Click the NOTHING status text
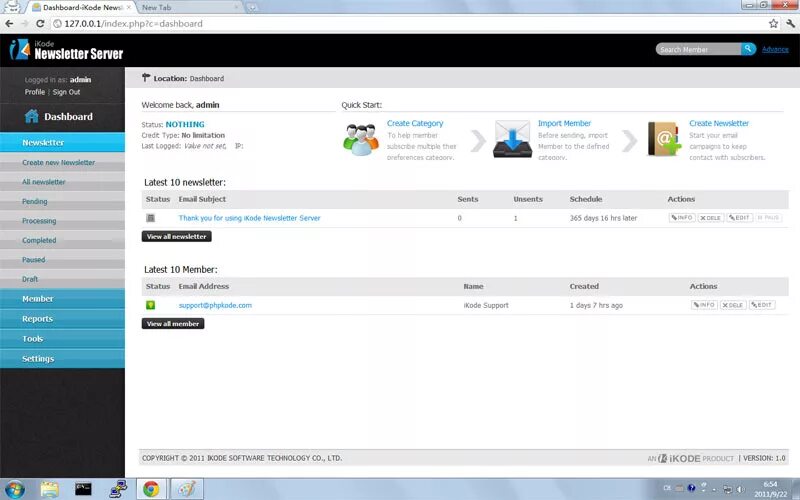Screen dimensions: 800x500 [185, 124]
